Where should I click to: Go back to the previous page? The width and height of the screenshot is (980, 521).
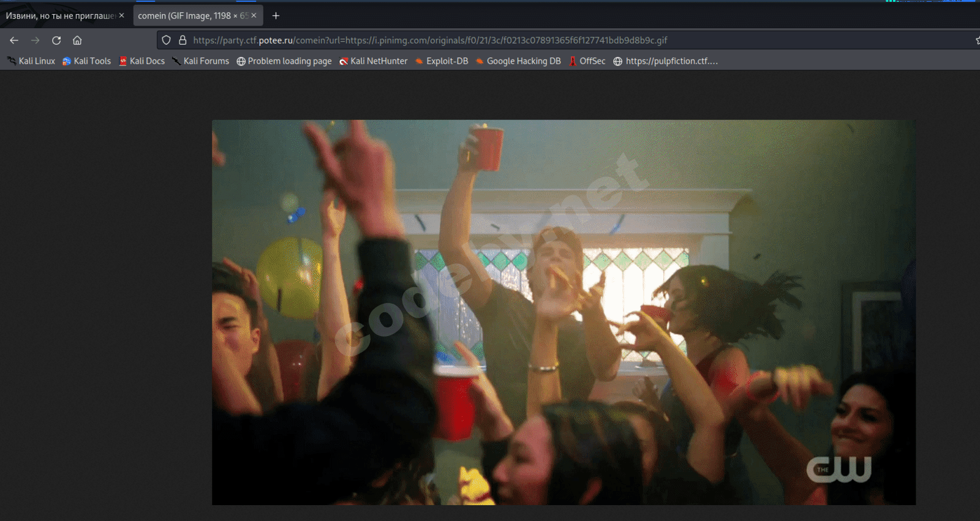[14, 40]
